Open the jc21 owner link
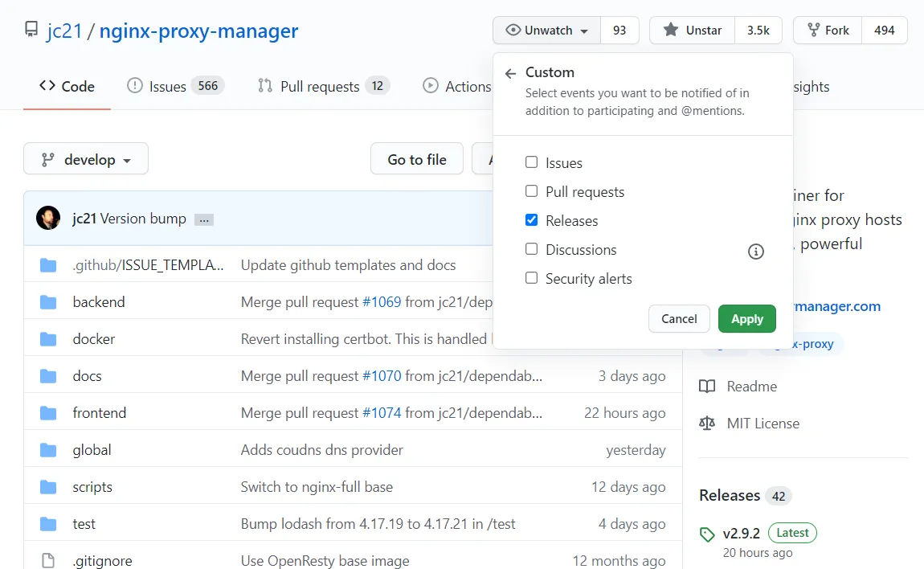Image resolution: width=924 pixels, height=569 pixels. [65, 31]
